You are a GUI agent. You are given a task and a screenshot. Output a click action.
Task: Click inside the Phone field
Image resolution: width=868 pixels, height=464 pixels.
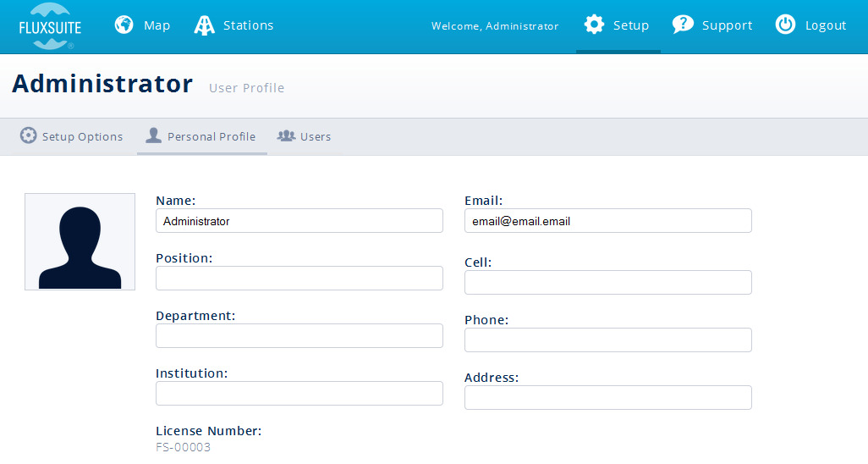[607, 340]
